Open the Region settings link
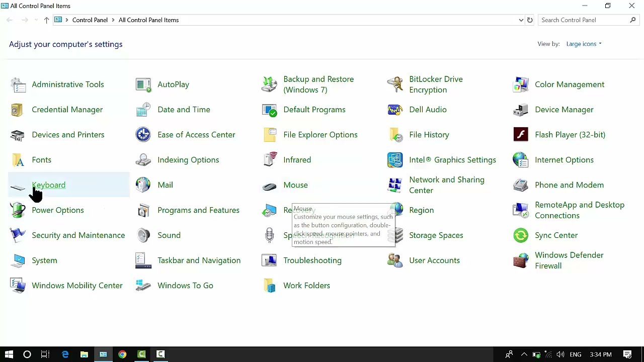The image size is (644, 362). (x=421, y=210)
